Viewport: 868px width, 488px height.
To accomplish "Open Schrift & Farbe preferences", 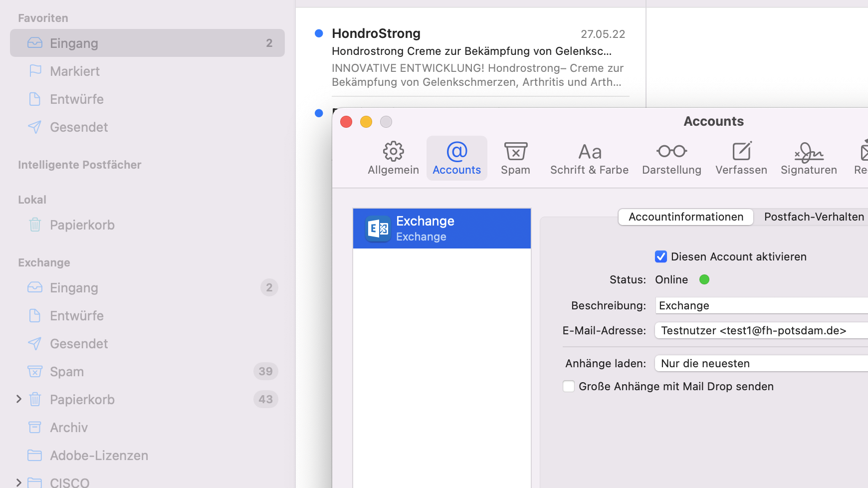I will pyautogui.click(x=589, y=158).
